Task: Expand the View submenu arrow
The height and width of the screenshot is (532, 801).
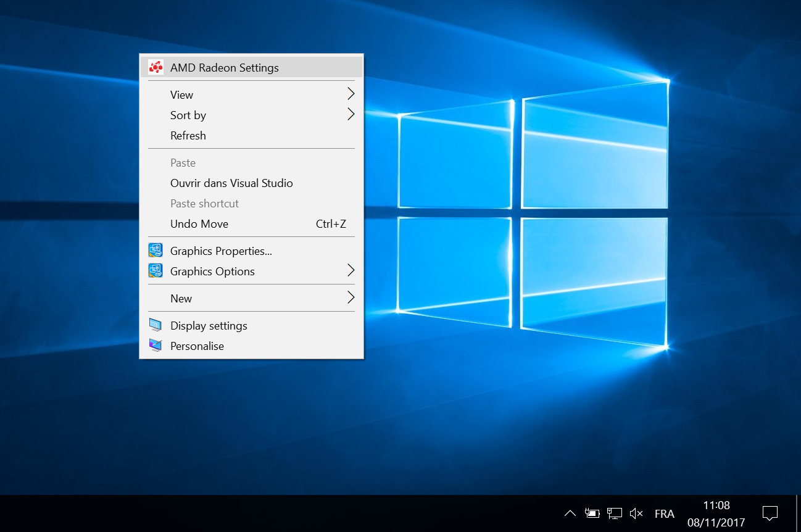Action: (x=351, y=94)
